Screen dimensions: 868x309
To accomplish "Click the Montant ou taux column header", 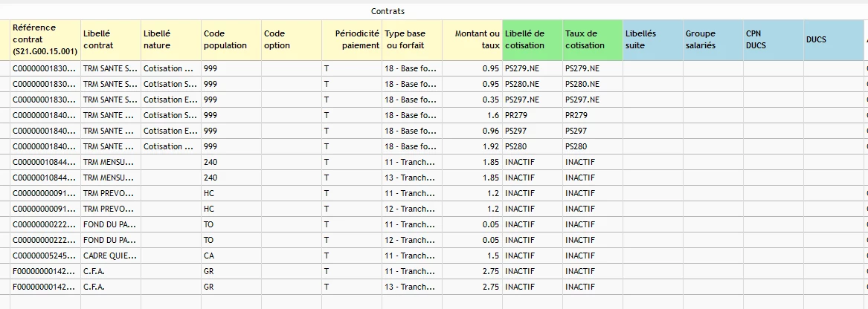I will coord(472,39).
